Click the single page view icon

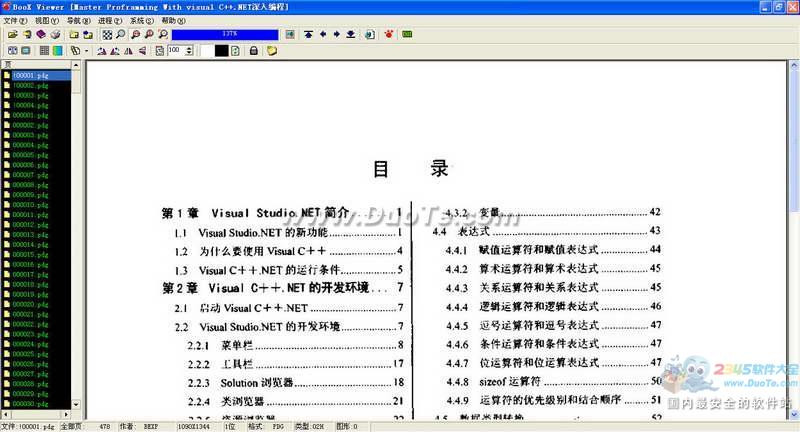pos(26,50)
